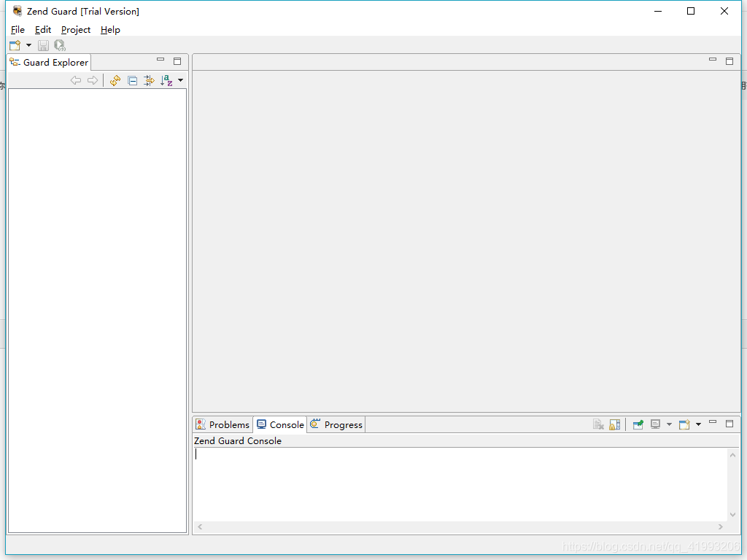This screenshot has width=747, height=560.
Task: Click the Refresh icon in Guard Explorer
Action: tap(115, 80)
